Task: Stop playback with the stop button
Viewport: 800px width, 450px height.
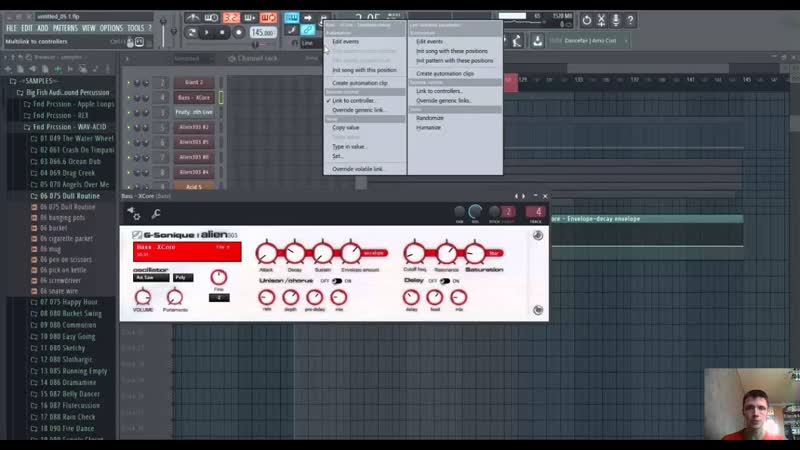Action: (x=222, y=33)
